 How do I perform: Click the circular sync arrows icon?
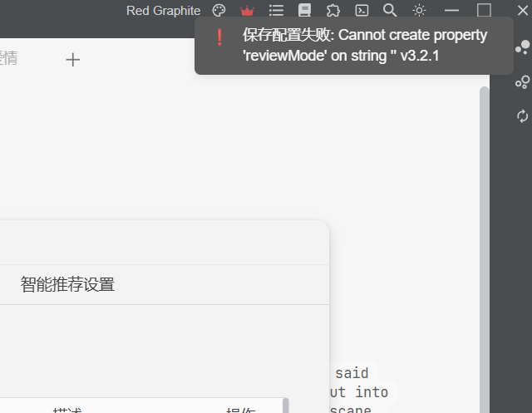[x=523, y=116]
